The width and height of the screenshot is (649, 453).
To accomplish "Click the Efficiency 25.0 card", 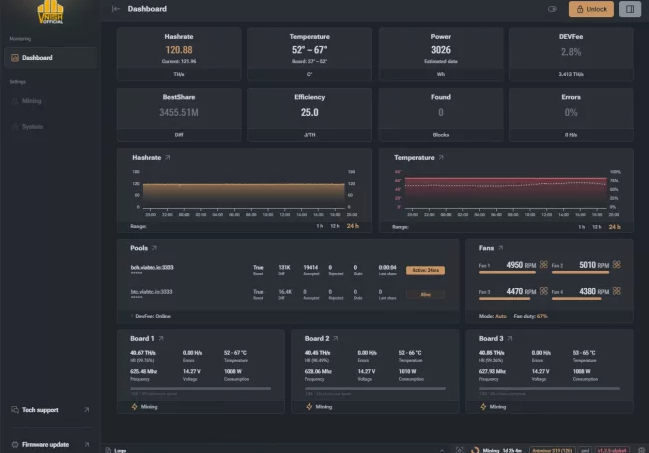I will point(310,114).
